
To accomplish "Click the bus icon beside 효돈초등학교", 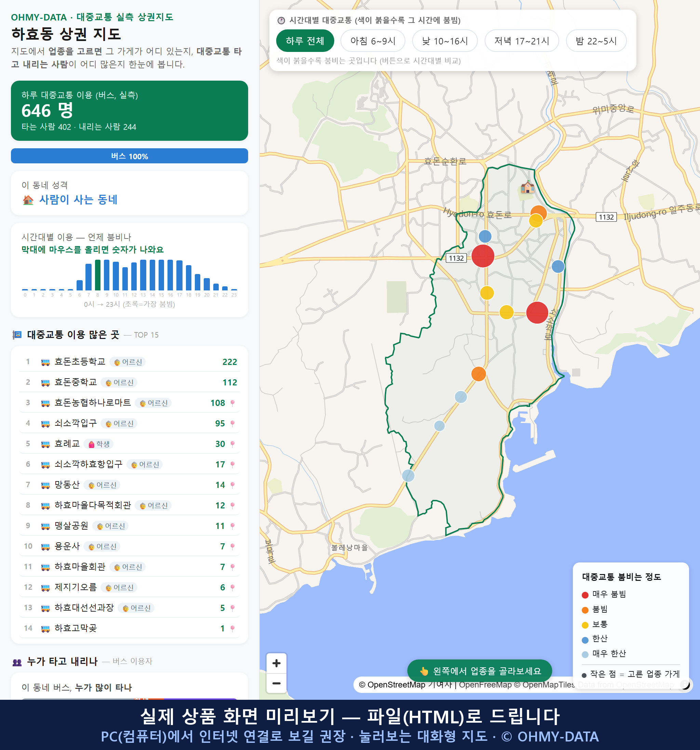I will coord(45,362).
